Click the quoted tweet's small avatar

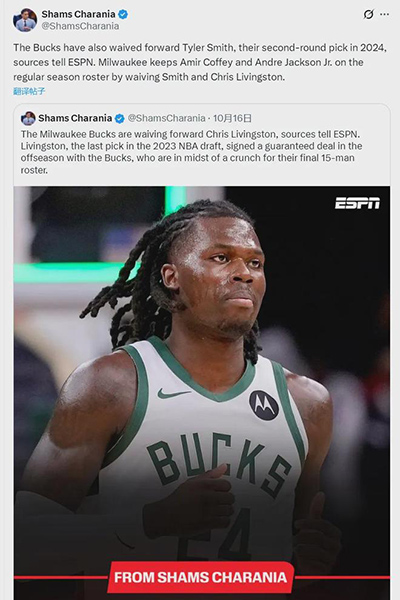[x=28, y=118]
